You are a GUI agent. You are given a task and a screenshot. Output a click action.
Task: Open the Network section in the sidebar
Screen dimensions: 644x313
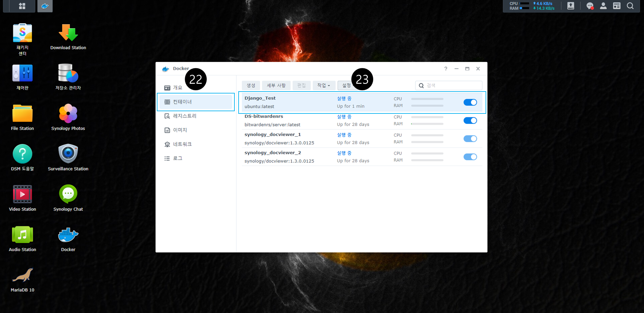196,144
